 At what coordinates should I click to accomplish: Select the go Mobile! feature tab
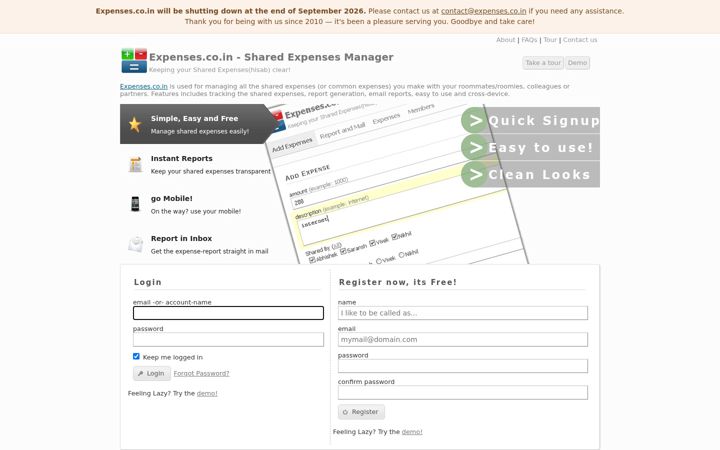pos(197,204)
